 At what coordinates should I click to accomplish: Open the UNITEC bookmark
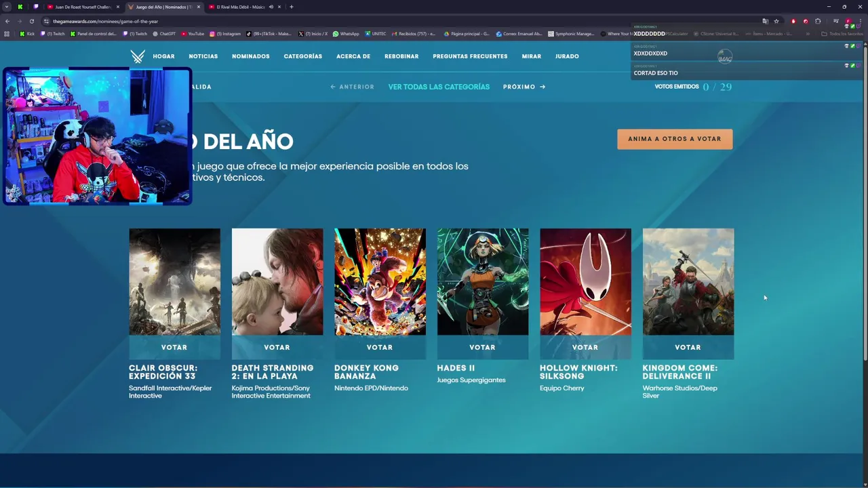click(x=376, y=33)
